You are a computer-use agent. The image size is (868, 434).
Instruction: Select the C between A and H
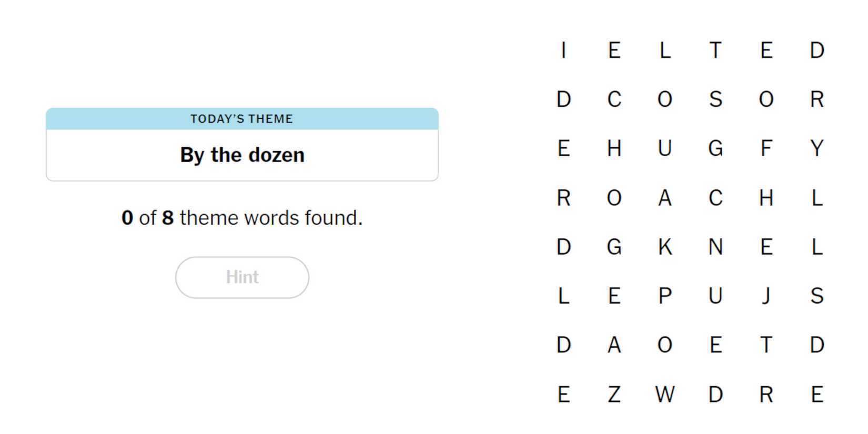tap(715, 198)
